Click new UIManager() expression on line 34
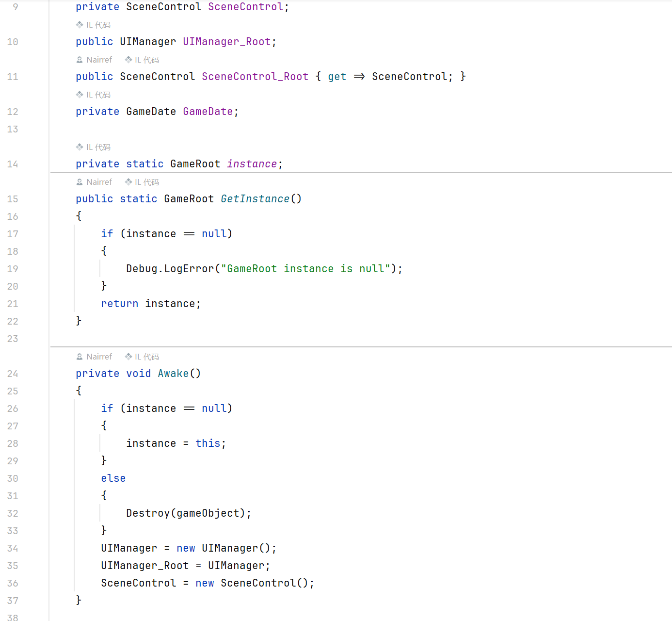Image resolution: width=672 pixels, height=621 pixels. (224, 548)
